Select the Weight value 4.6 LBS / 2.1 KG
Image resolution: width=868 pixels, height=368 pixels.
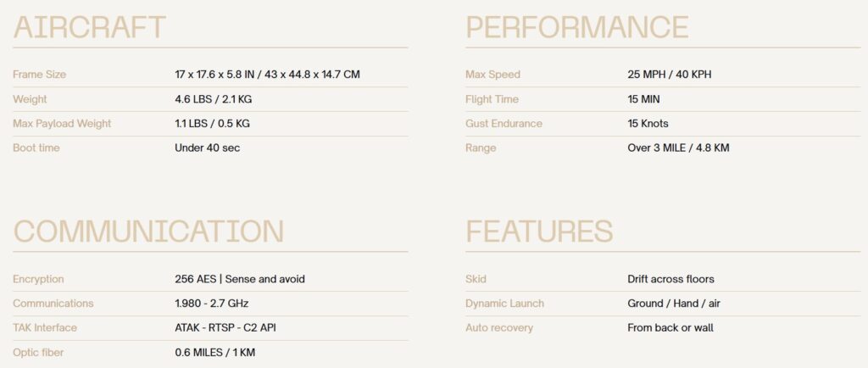[214, 99]
